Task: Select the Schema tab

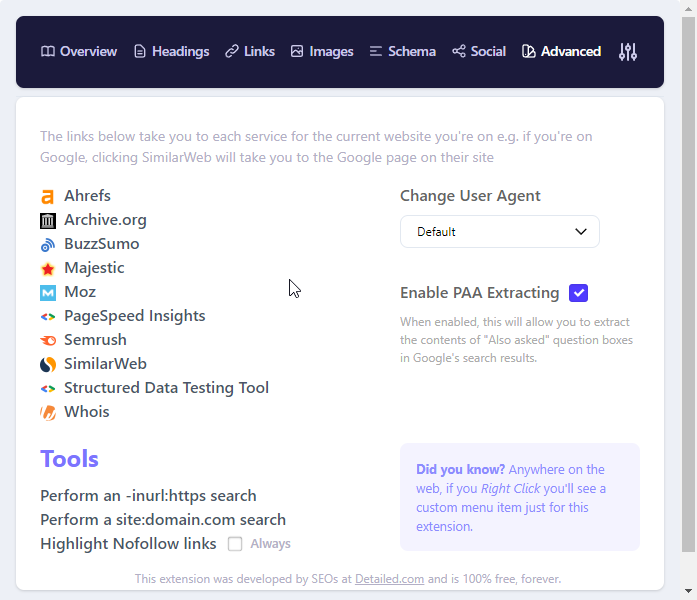Action: point(402,52)
